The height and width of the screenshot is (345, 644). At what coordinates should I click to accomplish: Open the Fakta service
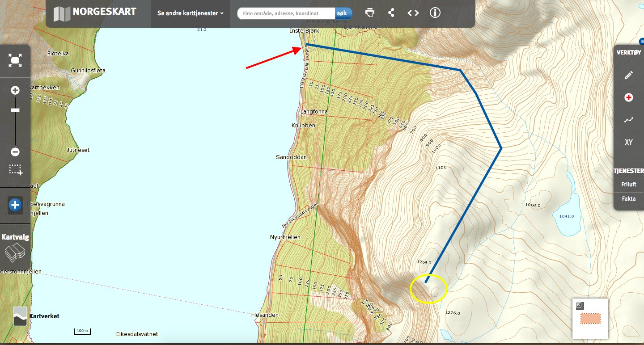[x=628, y=199]
